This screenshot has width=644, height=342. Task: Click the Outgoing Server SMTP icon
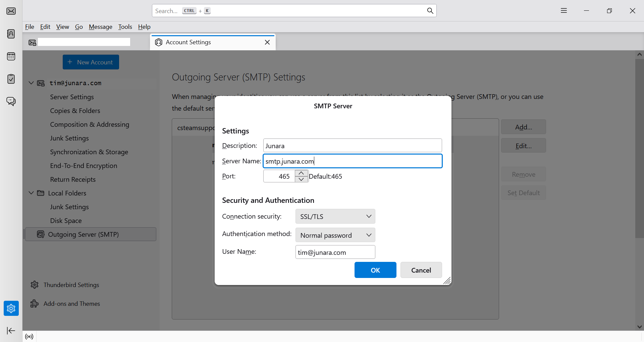click(x=41, y=234)
